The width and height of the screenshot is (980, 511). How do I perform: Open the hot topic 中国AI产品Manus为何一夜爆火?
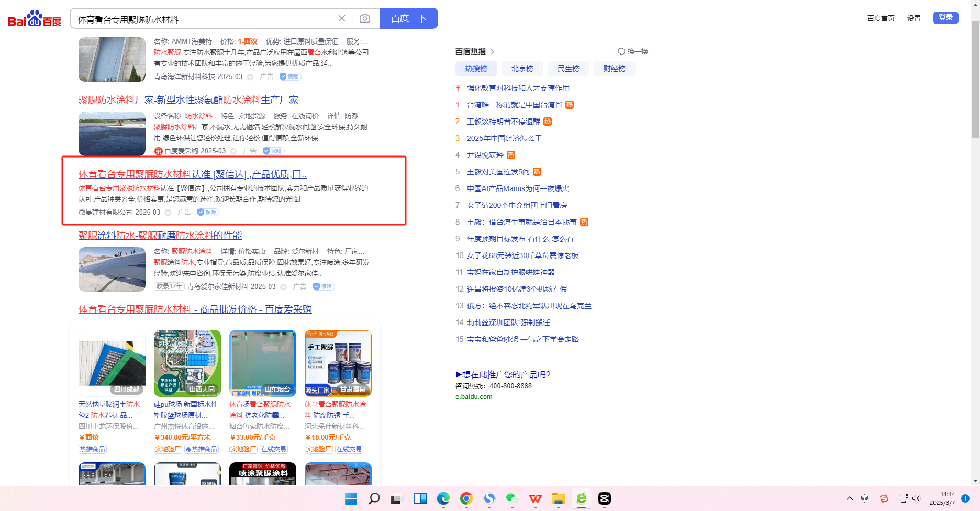[x=518, y=188]
